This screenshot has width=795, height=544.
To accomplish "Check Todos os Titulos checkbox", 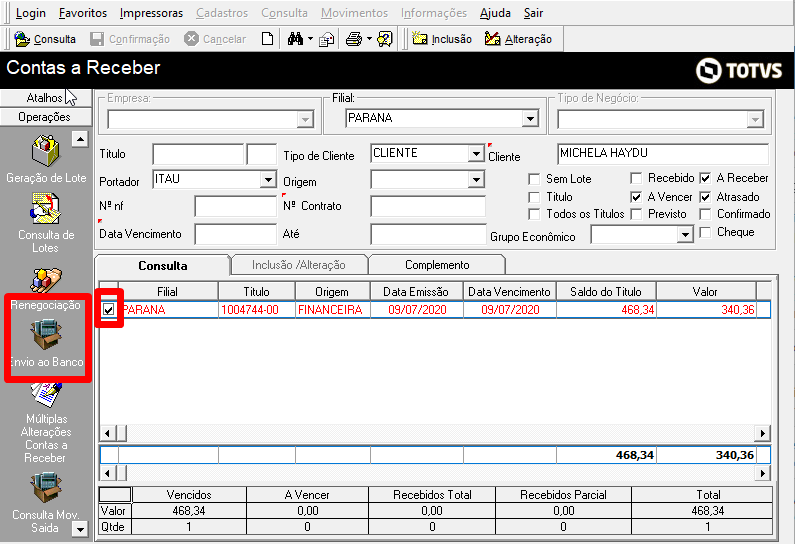I will pos(534,214).
